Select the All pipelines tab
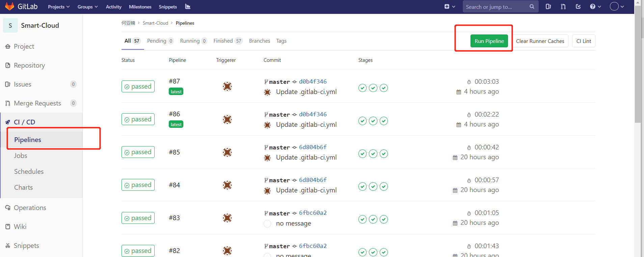Viewport: 644px width, 257px height. 132,41
